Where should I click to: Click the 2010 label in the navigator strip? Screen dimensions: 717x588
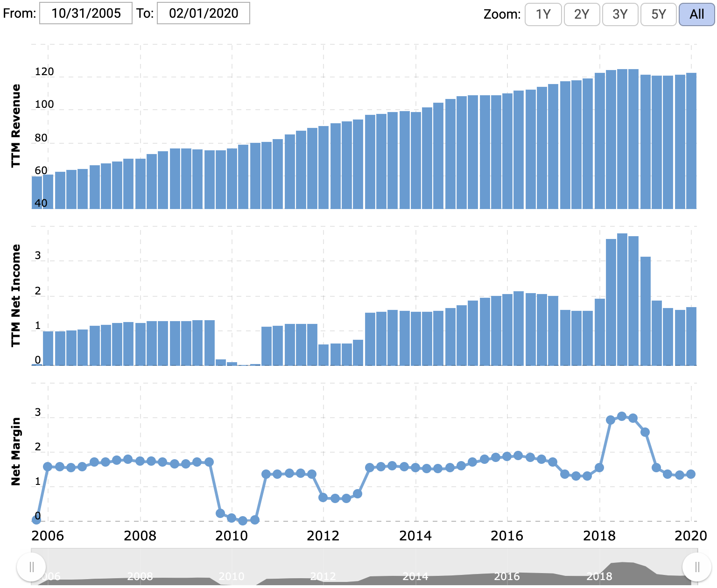tap(232, 576)
